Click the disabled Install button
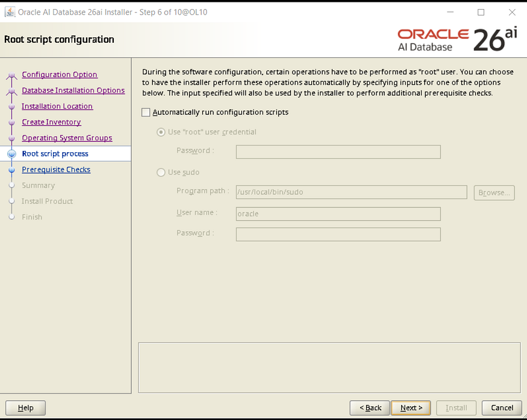This screenshot has height=420, width=527. click(456, 407)
